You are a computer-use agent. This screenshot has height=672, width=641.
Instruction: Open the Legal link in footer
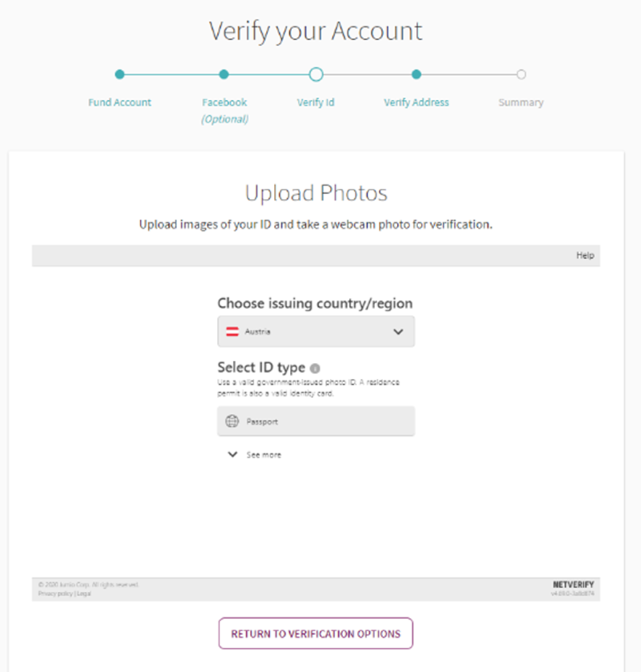[x=84, y=594]
